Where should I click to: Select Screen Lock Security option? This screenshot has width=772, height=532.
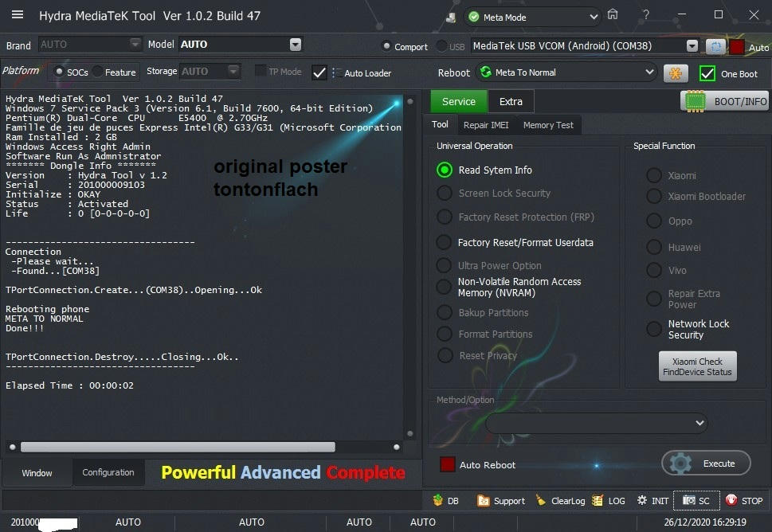444,194
